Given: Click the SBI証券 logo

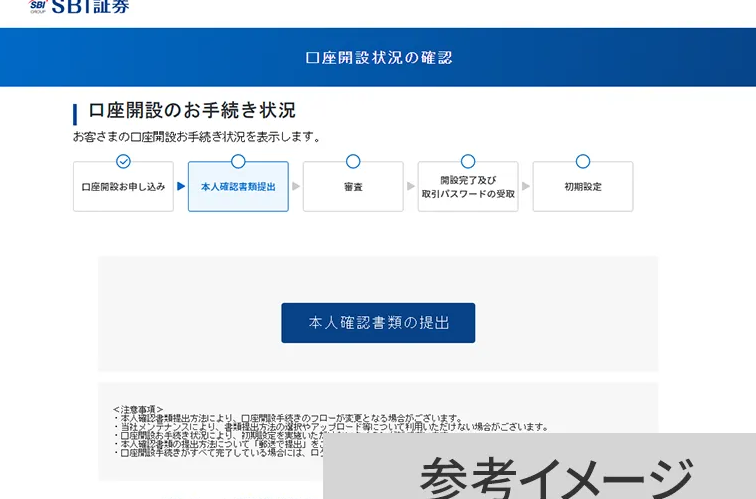Looking at the screenshot, I should point(80,7).
